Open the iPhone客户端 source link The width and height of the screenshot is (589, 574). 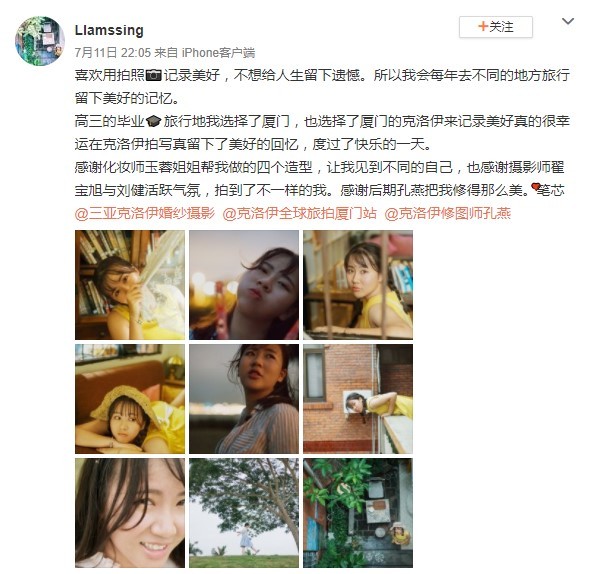(218, 53)
